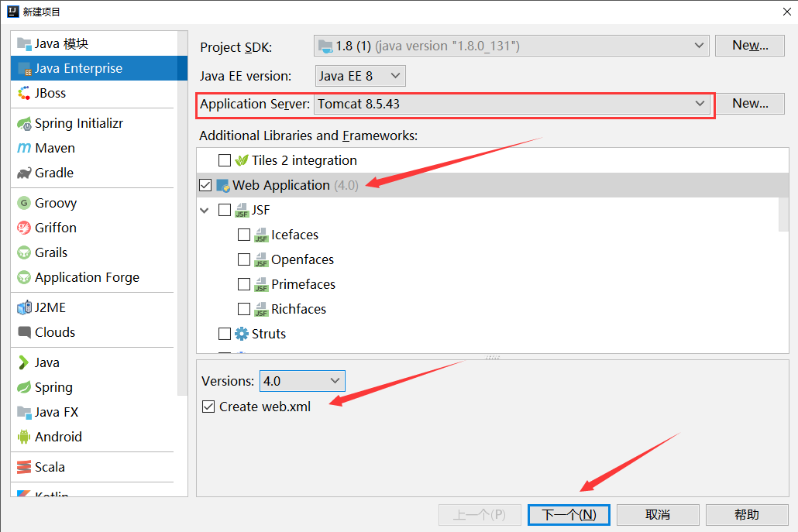The image size is (798, 532).
Task: Collapse the JSF tree node chevron
Action: click(x=205, y=210)
